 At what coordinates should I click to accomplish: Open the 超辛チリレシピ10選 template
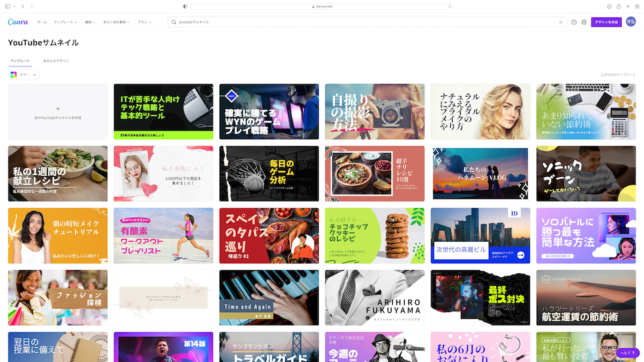[x=375, y=173]
